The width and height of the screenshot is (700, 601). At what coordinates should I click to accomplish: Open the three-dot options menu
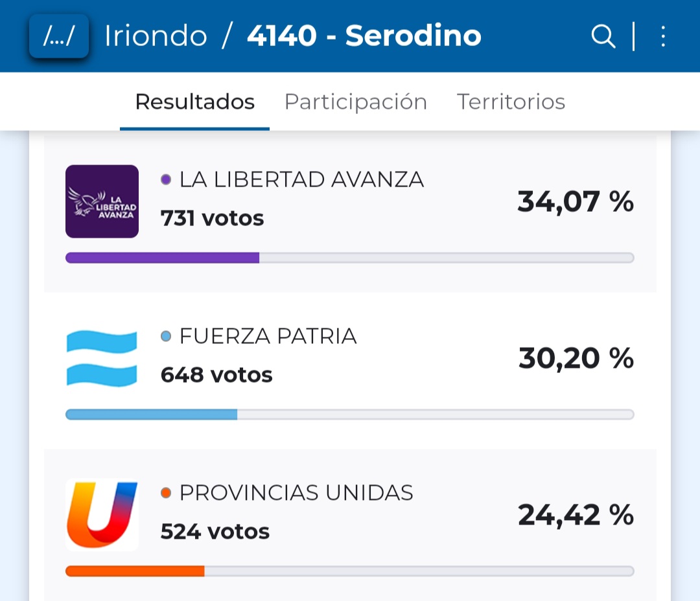[x=662, y=36]
